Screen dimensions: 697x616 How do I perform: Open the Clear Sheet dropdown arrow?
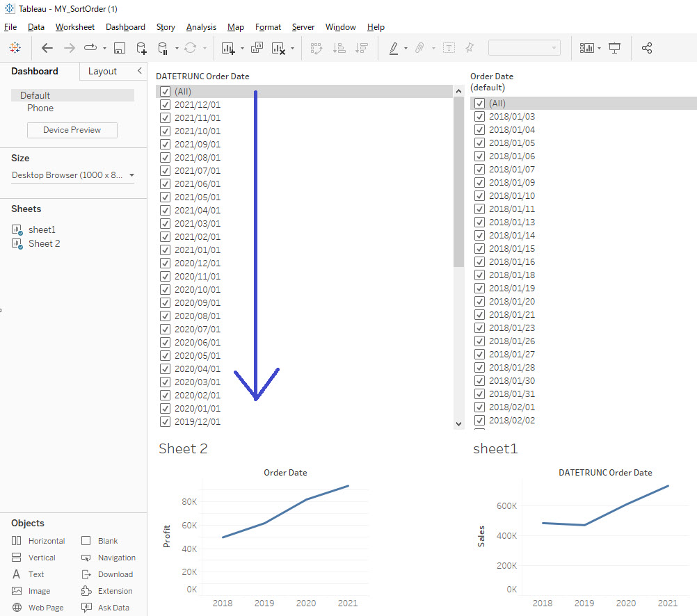[x=292, y=48]
